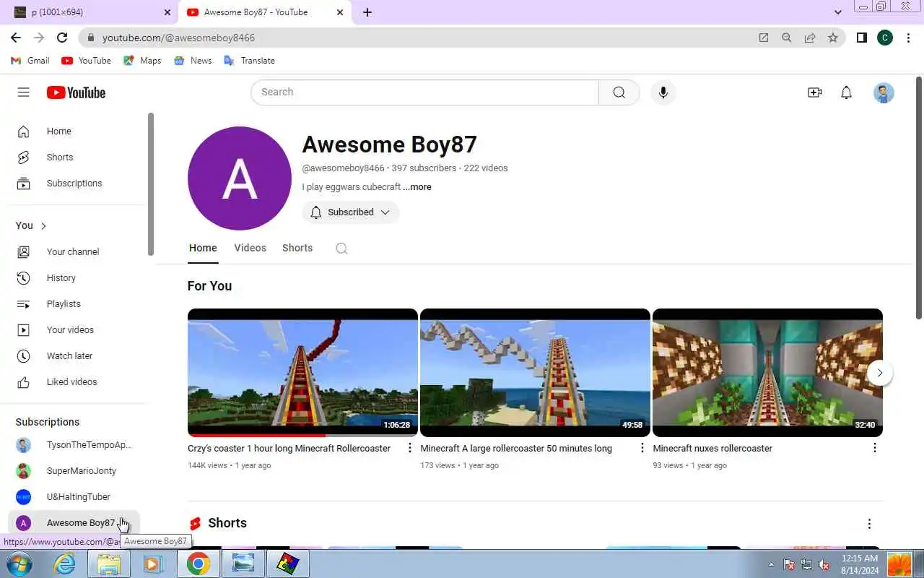This screenshot has width=924, height=578.
Task: Open the Shorts section three-dot menu
Action: [869, 524]
